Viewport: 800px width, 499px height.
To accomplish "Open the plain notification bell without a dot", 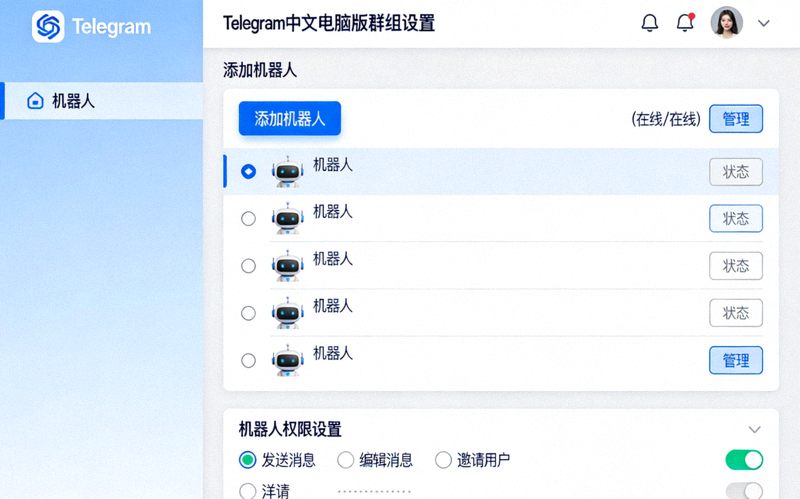I will pos(649,23).
